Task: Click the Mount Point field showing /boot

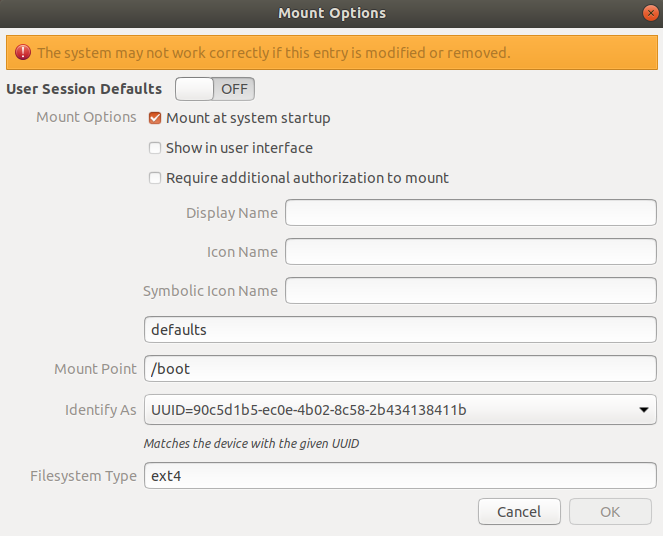Action: tap(400, 369)
